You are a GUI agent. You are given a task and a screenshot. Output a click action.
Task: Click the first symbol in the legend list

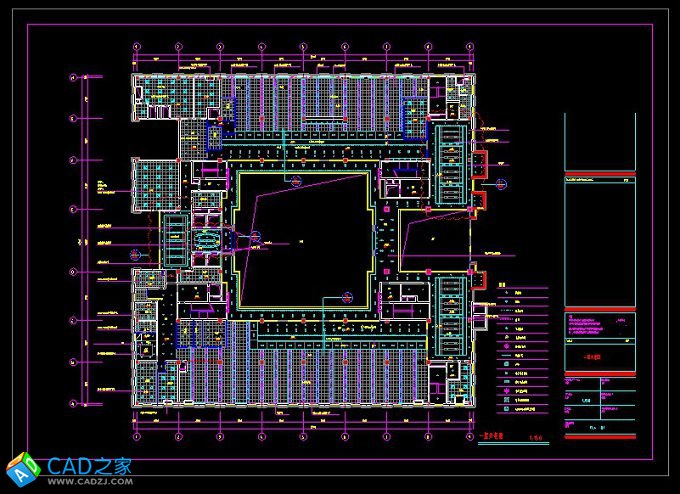[505, 292]
